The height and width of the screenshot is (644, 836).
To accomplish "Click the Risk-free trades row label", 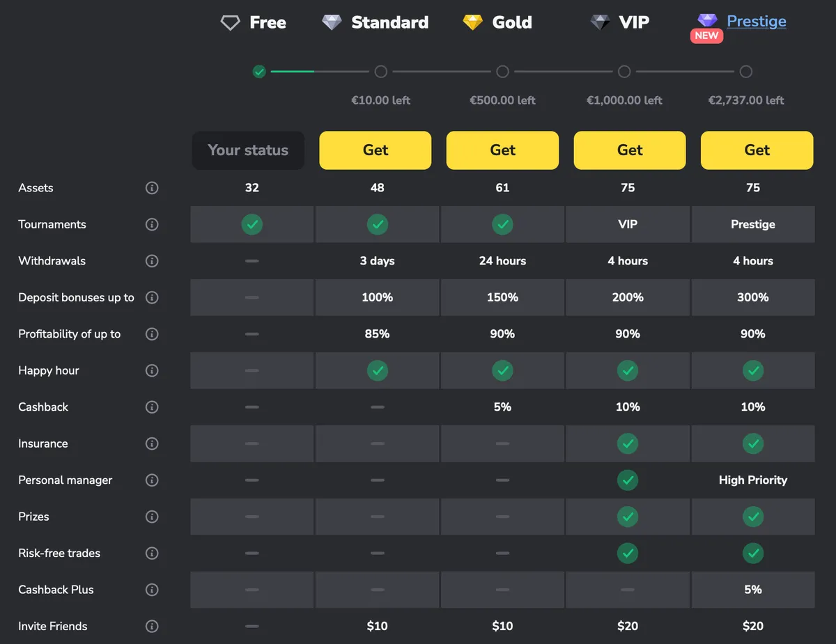I will click(59, 553).
